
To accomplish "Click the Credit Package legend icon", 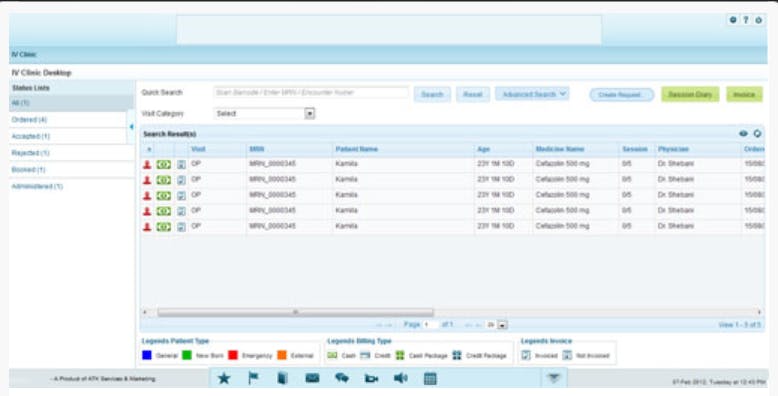I will [457, 355].
